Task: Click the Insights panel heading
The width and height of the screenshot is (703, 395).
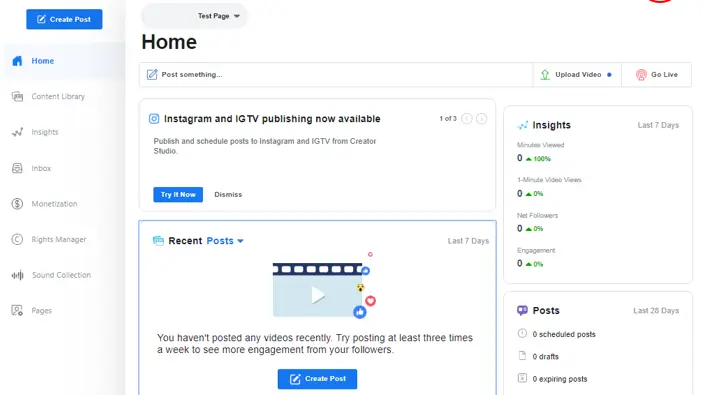Action: (551, 126)
